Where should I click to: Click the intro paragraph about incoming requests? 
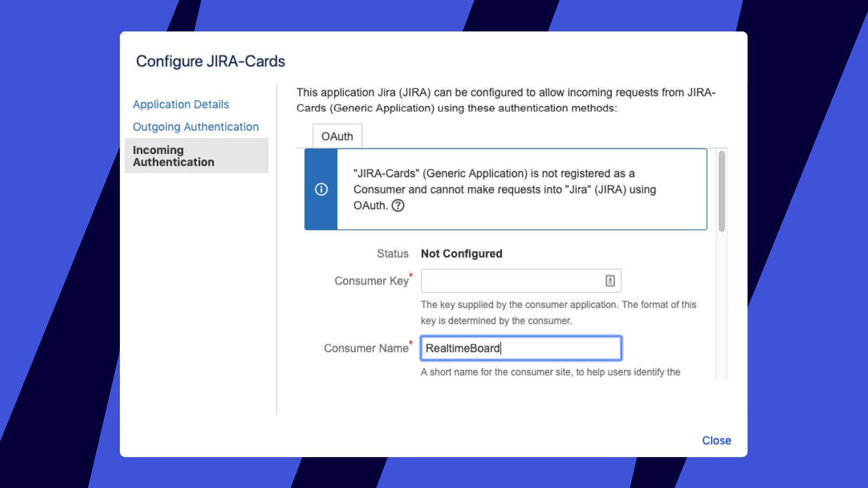coord(506,100)
